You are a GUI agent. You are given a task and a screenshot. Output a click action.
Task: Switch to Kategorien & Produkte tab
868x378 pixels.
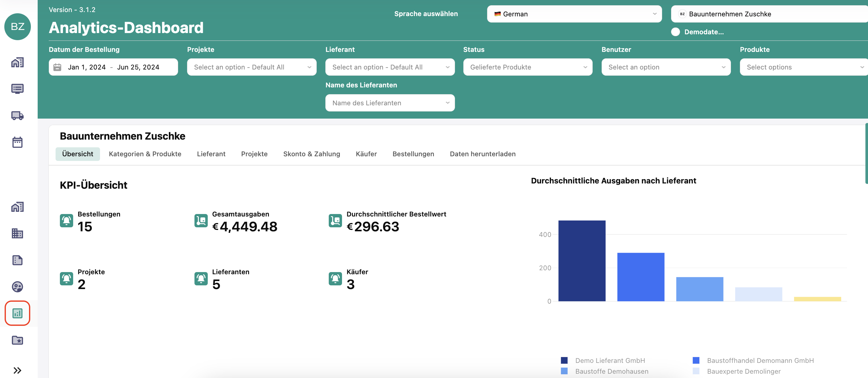(145, 154)
